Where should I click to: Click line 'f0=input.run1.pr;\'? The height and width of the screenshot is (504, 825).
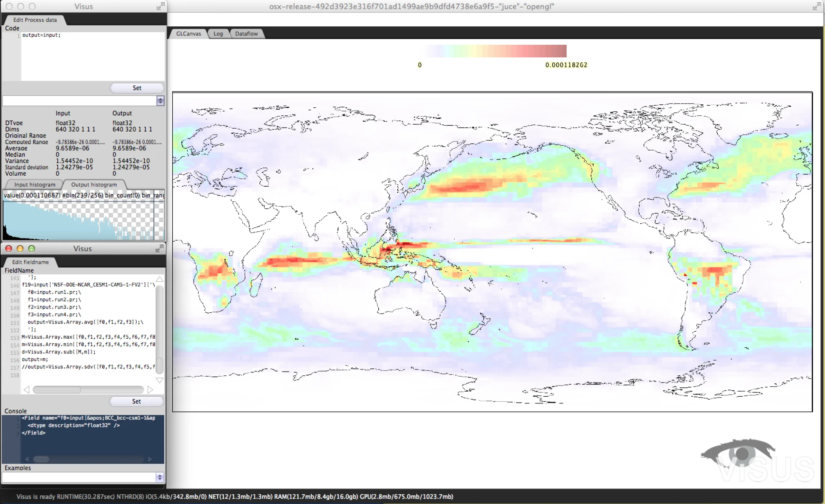click(54, 292)
